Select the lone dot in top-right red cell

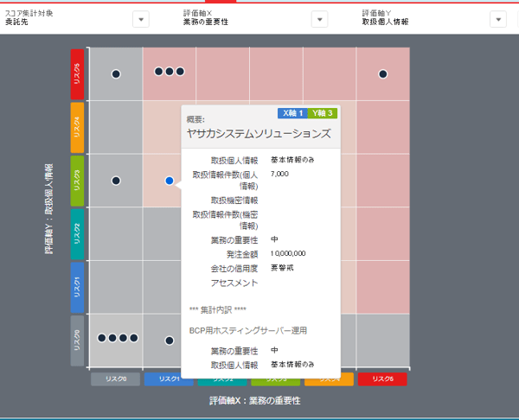pos(382,74)
